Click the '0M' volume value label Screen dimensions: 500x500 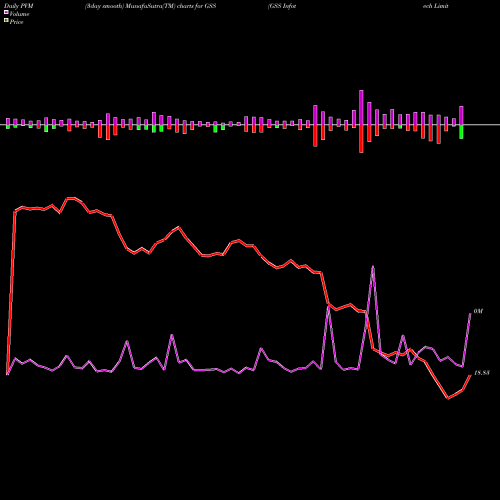[478, 311]
